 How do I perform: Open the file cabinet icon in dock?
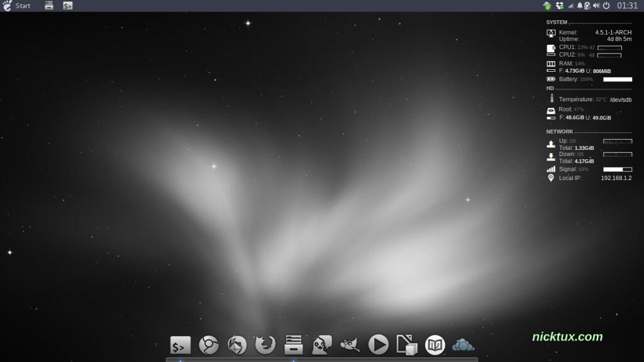tap(294, 345)
